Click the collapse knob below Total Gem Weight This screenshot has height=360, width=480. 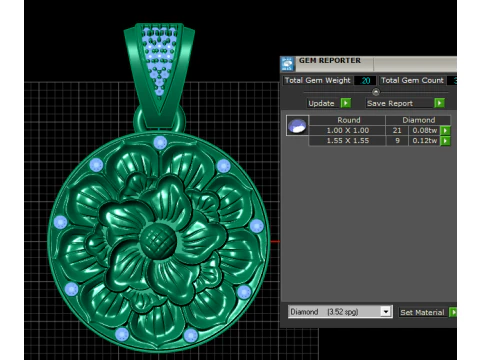(376, 92)
